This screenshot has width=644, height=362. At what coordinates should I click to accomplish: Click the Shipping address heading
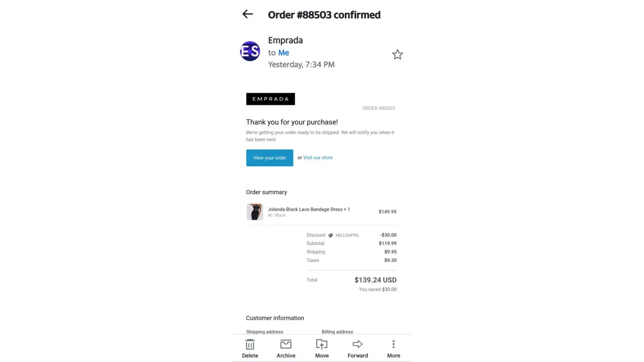point(264,332)
